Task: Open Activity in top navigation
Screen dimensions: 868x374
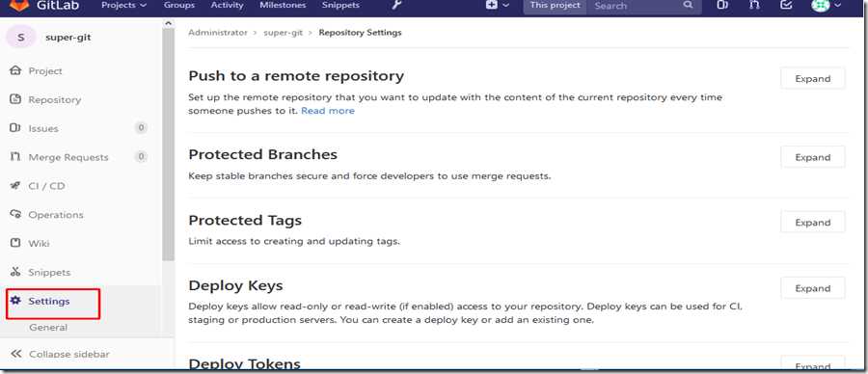Action: point(227,5)
